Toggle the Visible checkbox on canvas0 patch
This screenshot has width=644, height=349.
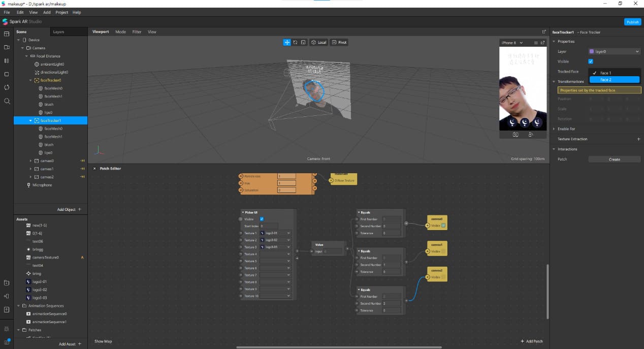click(443, 226)
